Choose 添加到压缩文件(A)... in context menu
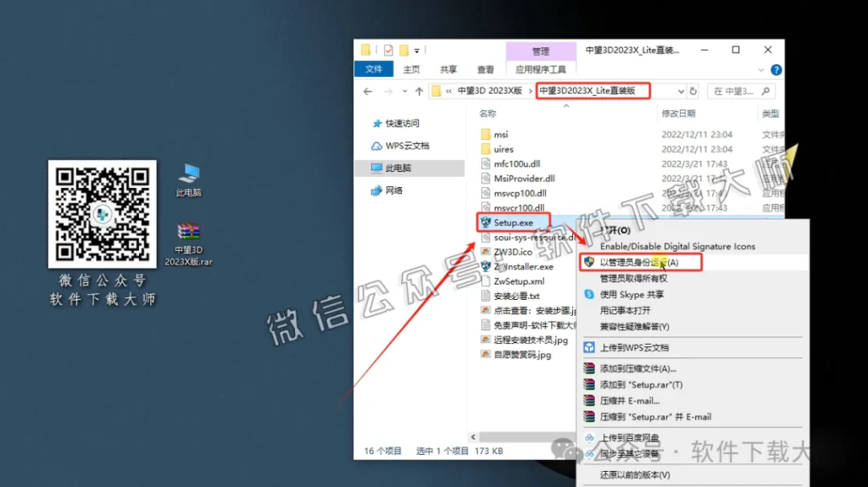This screenshot has width=868, height=487. pos(637,368)
